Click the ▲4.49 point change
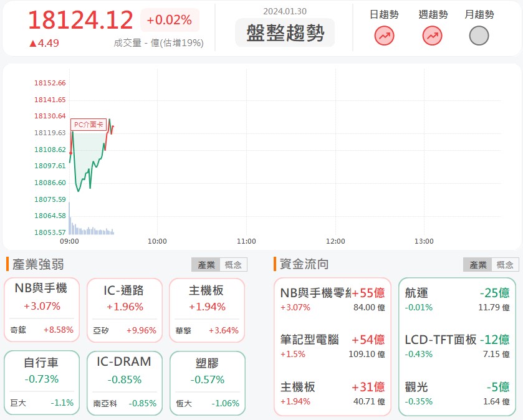523x420 pixels. [x=44, y=43]
